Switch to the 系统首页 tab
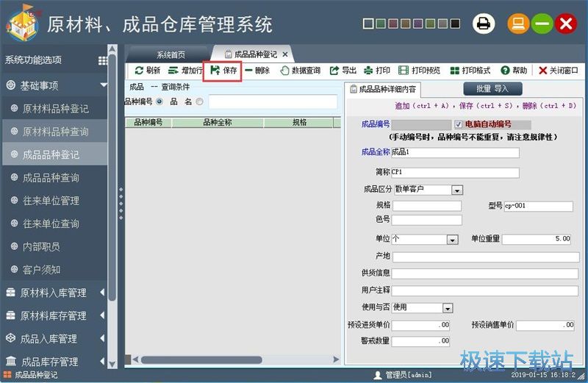 (171, 55)
